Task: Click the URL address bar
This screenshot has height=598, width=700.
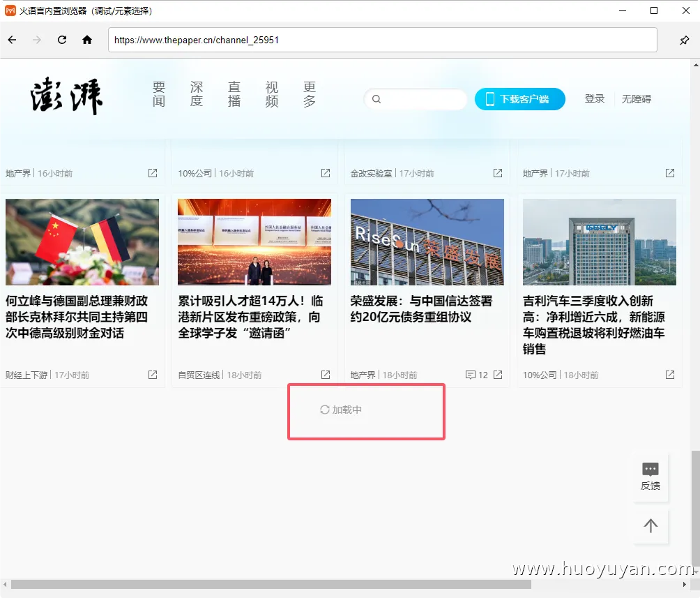Action: [383, 40]
